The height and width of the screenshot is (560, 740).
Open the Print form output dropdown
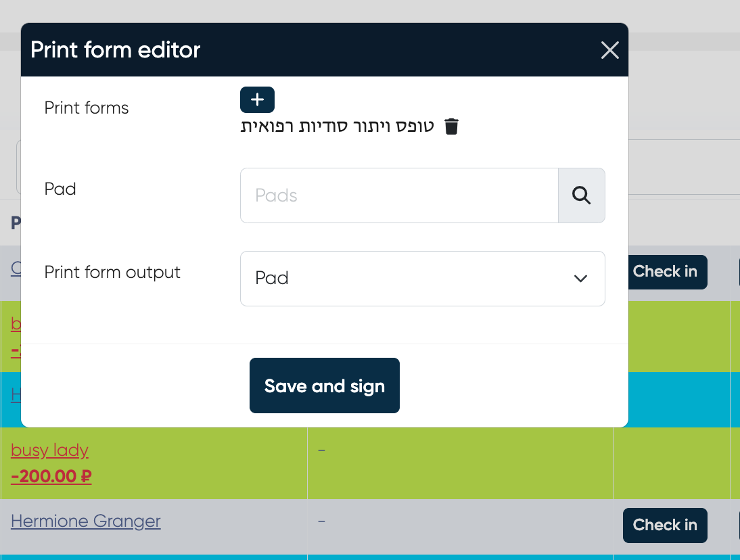pos(422,279)
